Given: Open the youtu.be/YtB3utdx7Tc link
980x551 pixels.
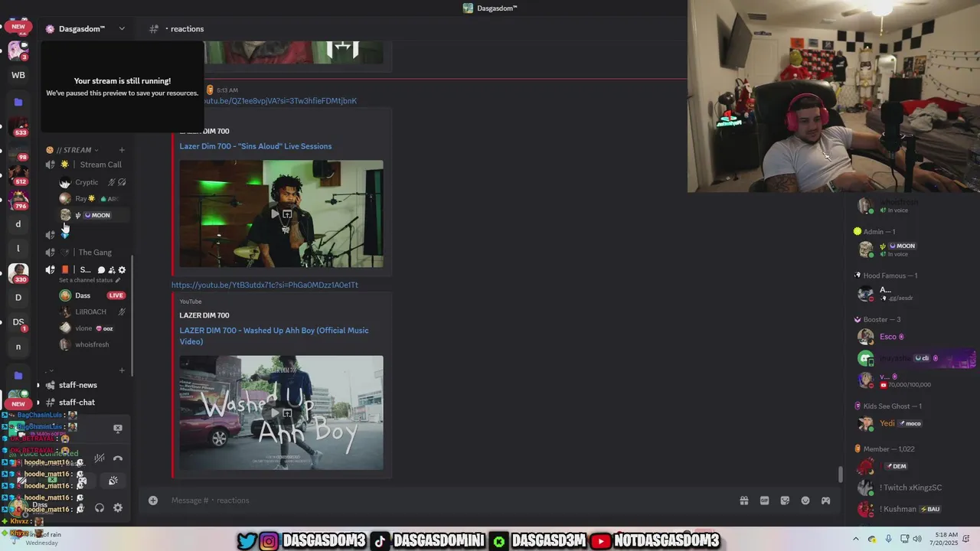Looking at the screenshot, I should (265, 285).
